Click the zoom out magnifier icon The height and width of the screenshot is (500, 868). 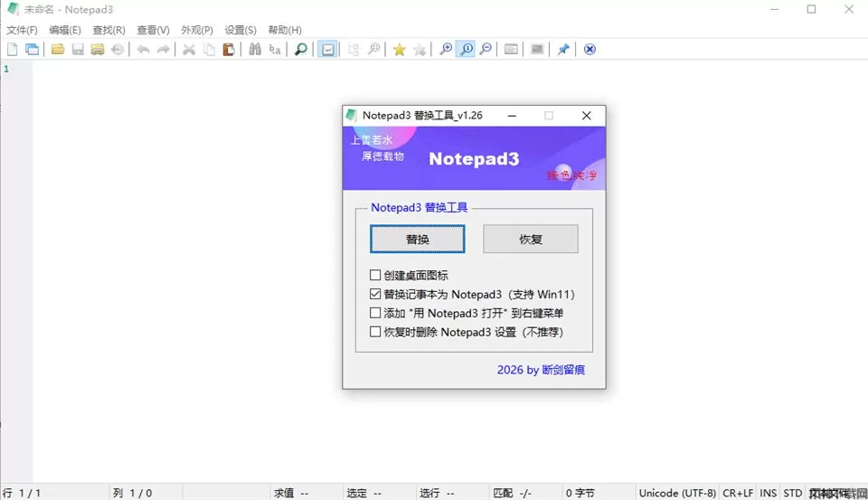click(x=486, y=50)
